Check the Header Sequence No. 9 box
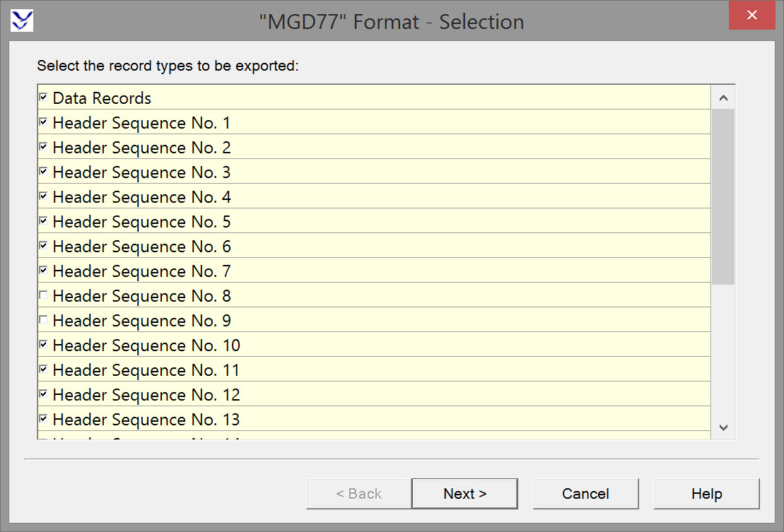This screenshot has width=784, height=532. coord(44,319)
